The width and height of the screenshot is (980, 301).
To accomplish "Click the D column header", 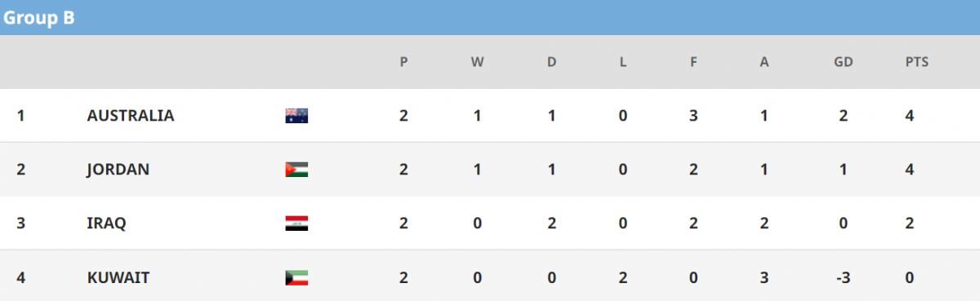I will (551, 62).
